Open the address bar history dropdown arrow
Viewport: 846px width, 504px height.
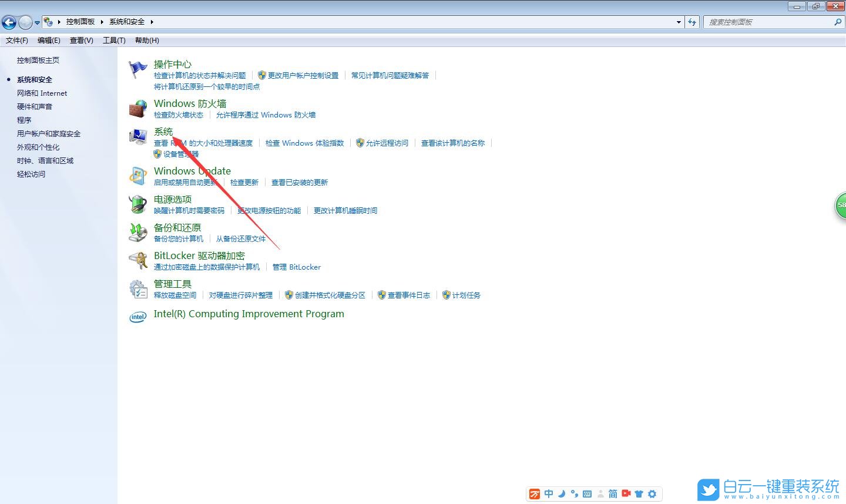679,22
